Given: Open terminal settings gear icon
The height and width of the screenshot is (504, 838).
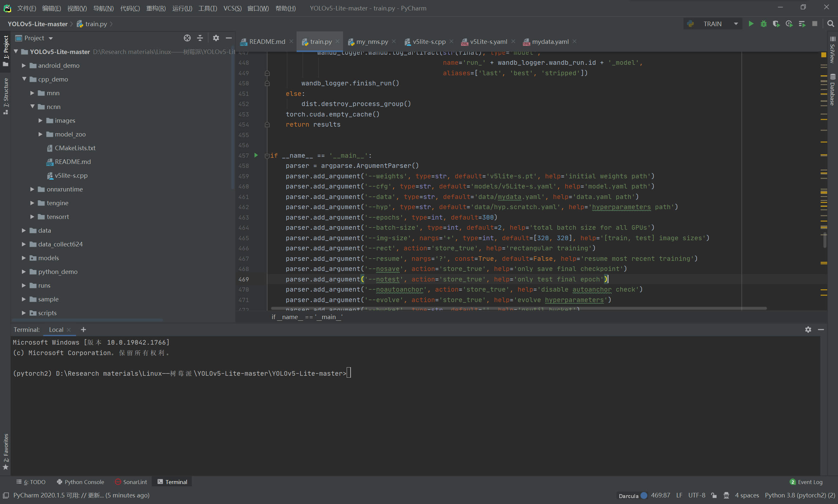Looking at the screenshot, I should 808,330.
